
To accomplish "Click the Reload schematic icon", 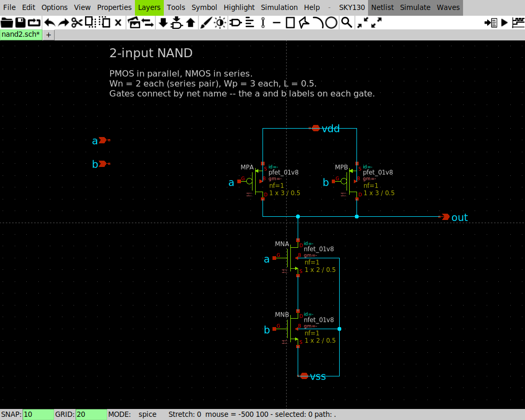I will pyautogui.click(x=34, y=23).
